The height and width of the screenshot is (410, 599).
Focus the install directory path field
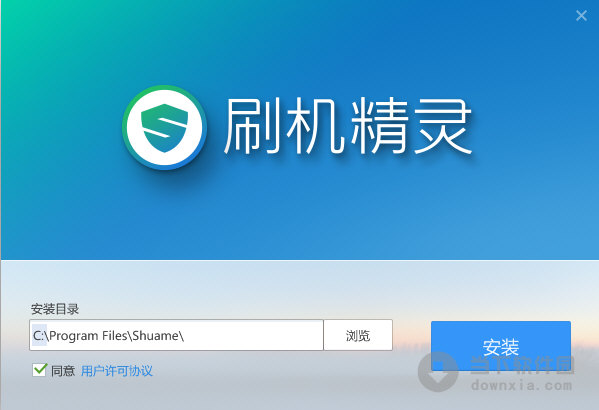pyautogui.click(x=176, y=335)
